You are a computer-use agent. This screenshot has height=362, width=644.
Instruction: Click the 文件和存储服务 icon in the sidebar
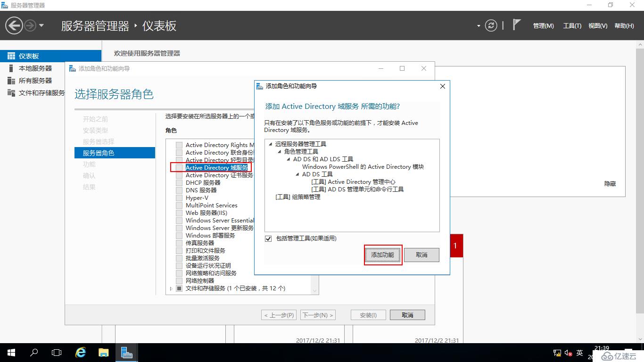11,93
